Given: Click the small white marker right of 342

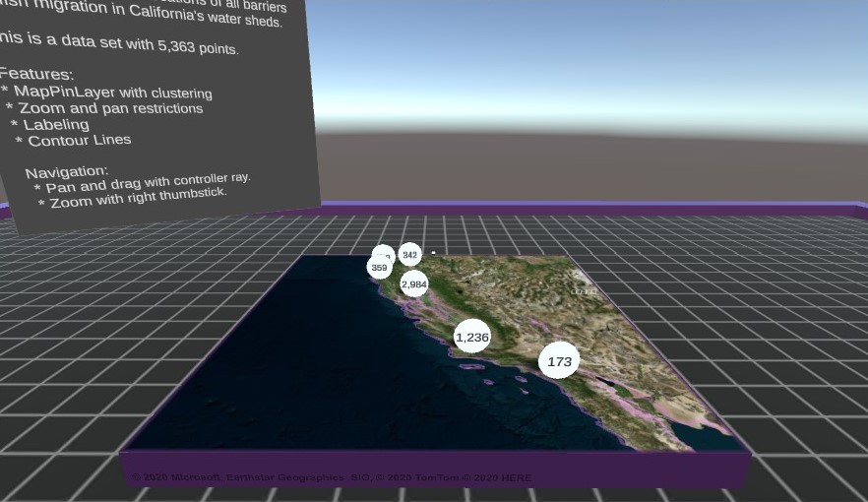Looking at the screenshot, I should tap(433, 253).
